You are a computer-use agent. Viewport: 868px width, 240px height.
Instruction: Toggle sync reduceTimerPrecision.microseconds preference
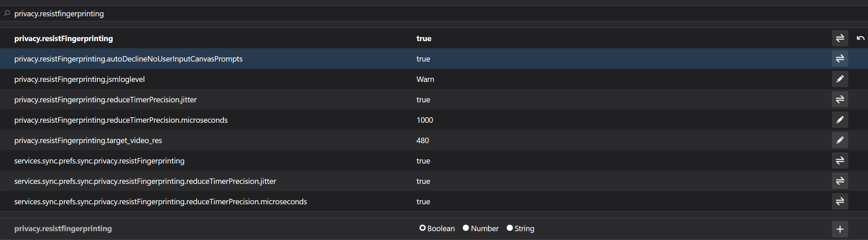(840, 201)
